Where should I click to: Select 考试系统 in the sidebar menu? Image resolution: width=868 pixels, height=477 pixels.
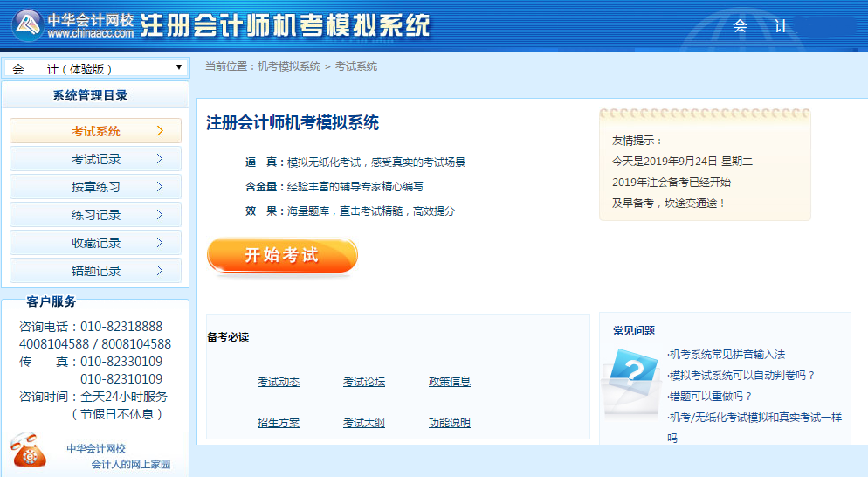95,131
